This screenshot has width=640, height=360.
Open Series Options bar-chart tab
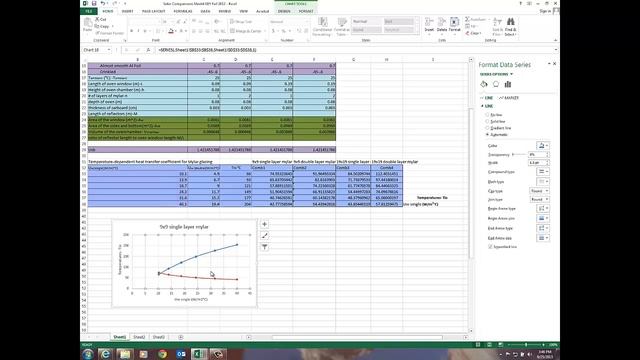pyautogui.click(x=508, y=84)
